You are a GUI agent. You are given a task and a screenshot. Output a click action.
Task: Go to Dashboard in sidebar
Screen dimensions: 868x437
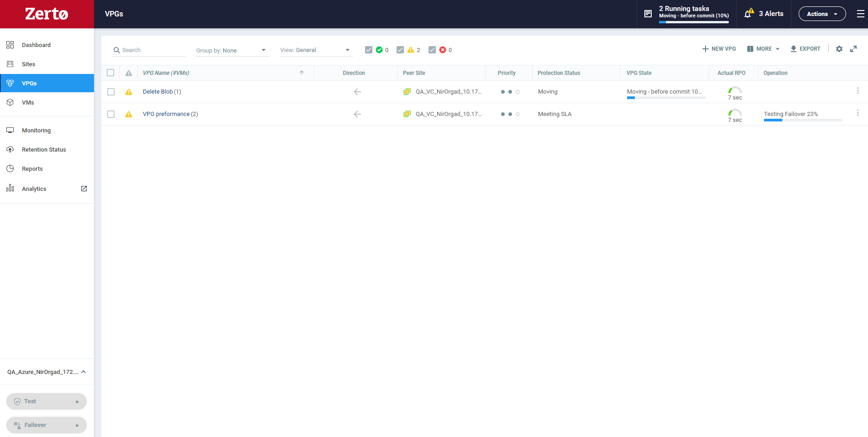(x=47, y=45)
